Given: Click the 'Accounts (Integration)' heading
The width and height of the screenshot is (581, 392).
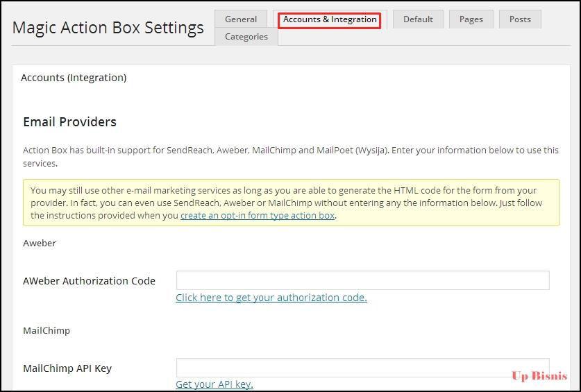Looking at the screenshot, I should (x=74, y=78).
